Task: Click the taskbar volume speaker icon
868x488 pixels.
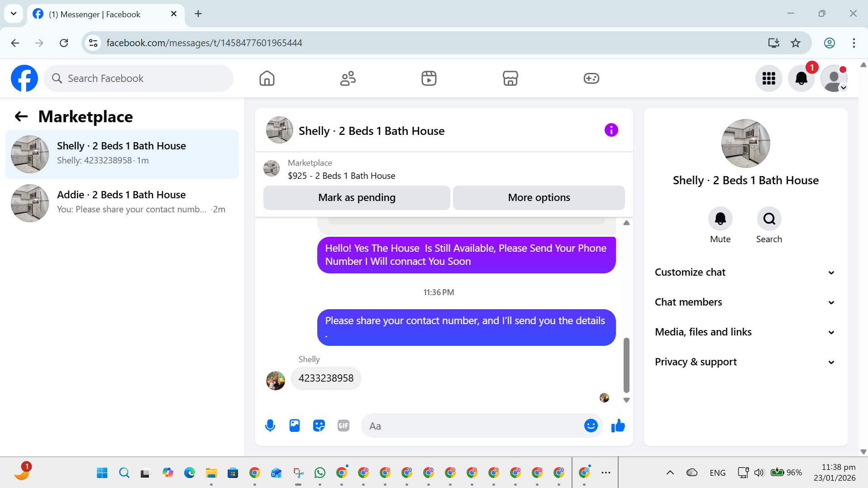Action: (759, 473)
